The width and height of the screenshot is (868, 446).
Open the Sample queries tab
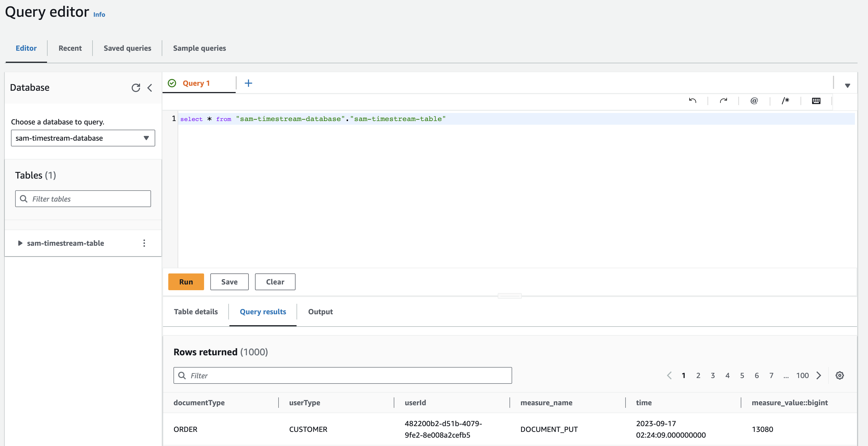[x=199, y=48]
